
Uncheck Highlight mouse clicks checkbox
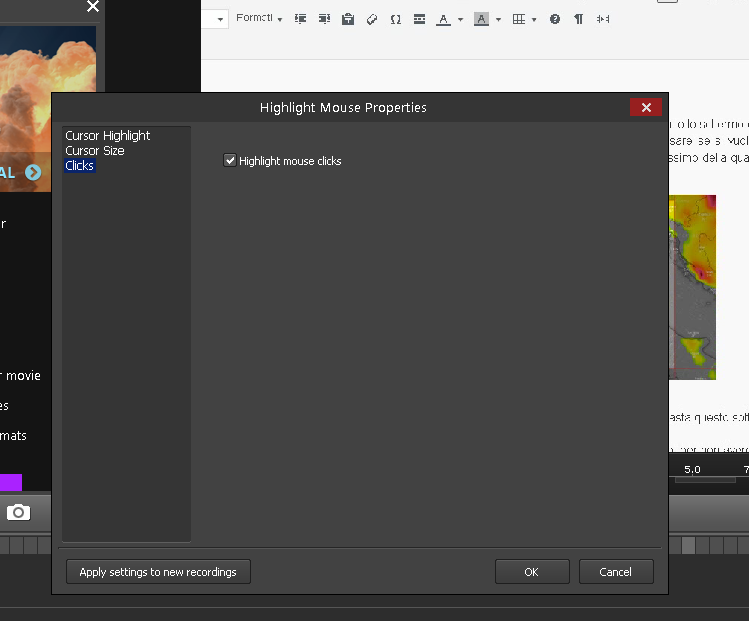[230, 160]
